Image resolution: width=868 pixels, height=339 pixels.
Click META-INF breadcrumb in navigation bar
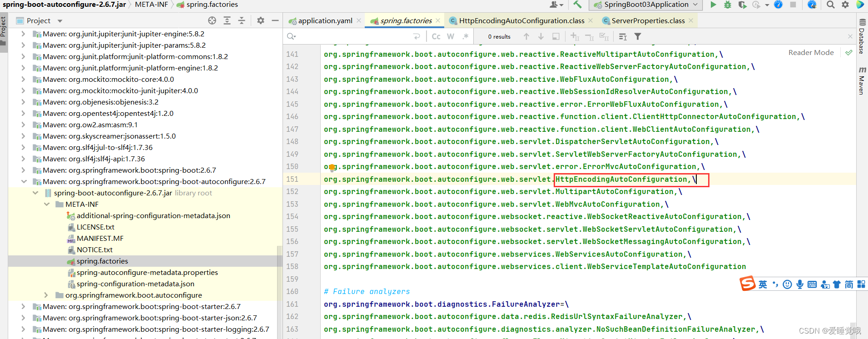(x=151, y=5)
